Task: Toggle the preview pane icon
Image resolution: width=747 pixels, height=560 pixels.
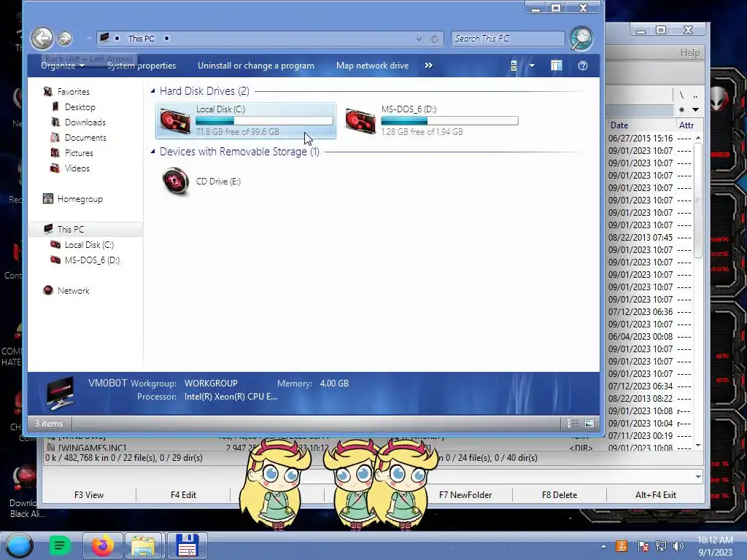Action: click(556, 66)
